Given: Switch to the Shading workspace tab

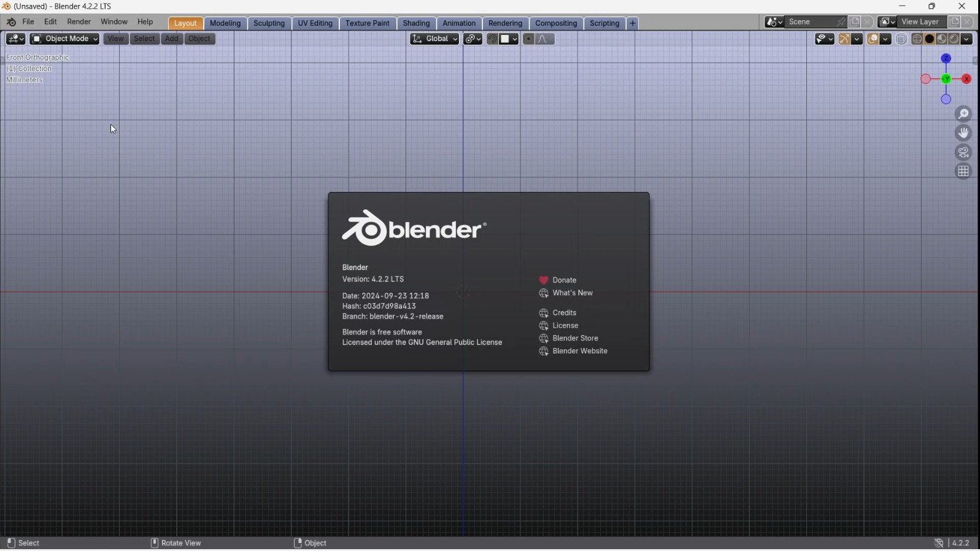Looking at the screenshot, I should click(x=417, y=23).
